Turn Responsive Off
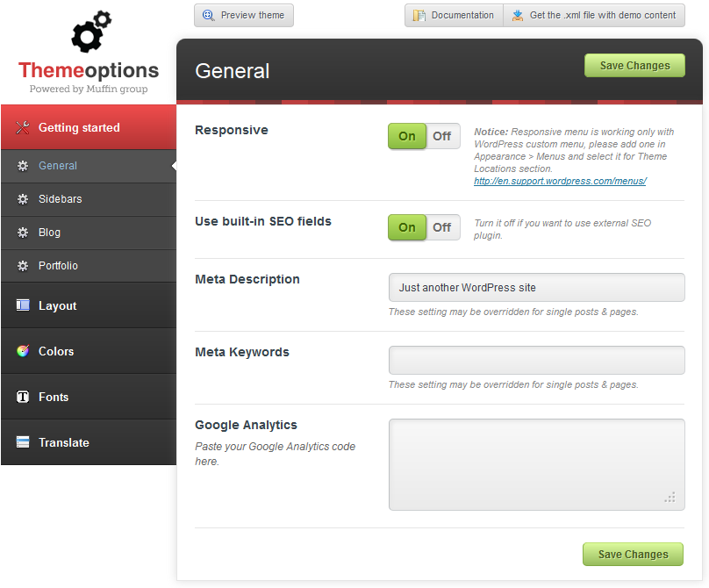 pos(442,136)
